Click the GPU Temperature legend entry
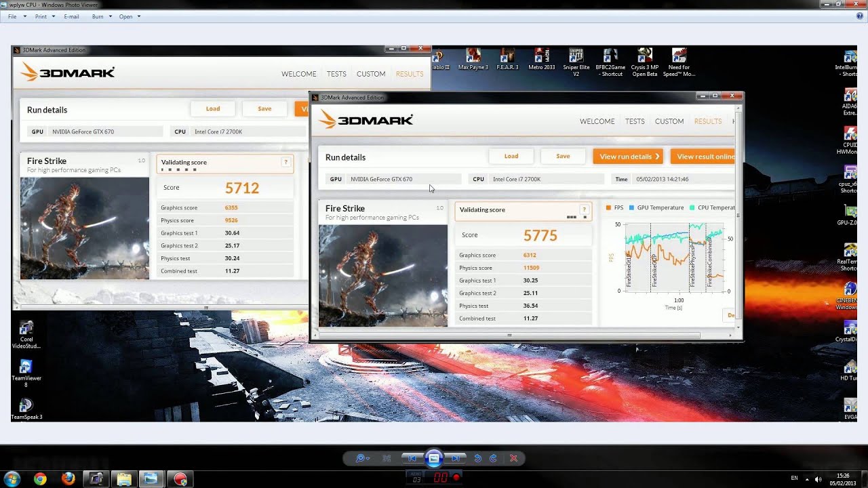 pos(656,207)
